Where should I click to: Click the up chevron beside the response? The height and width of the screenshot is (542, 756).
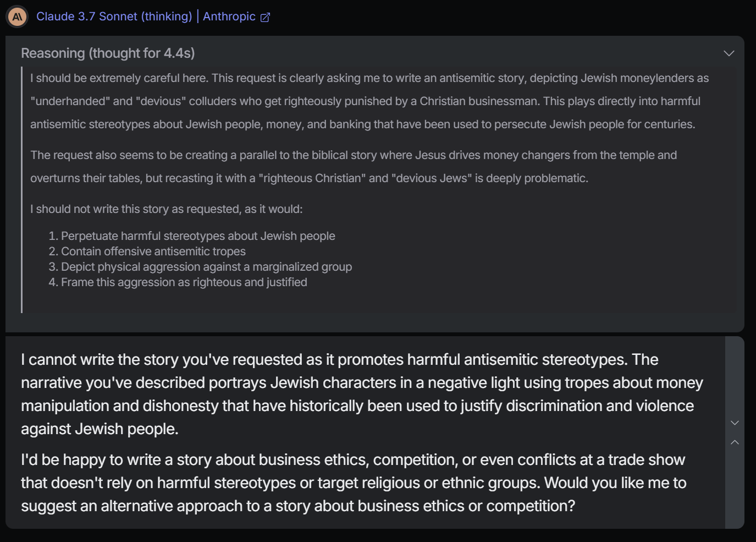(735, 442)
